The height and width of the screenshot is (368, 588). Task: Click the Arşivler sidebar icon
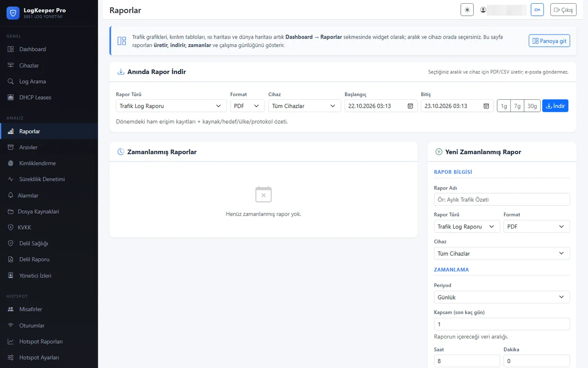click(x=11, y=147)
